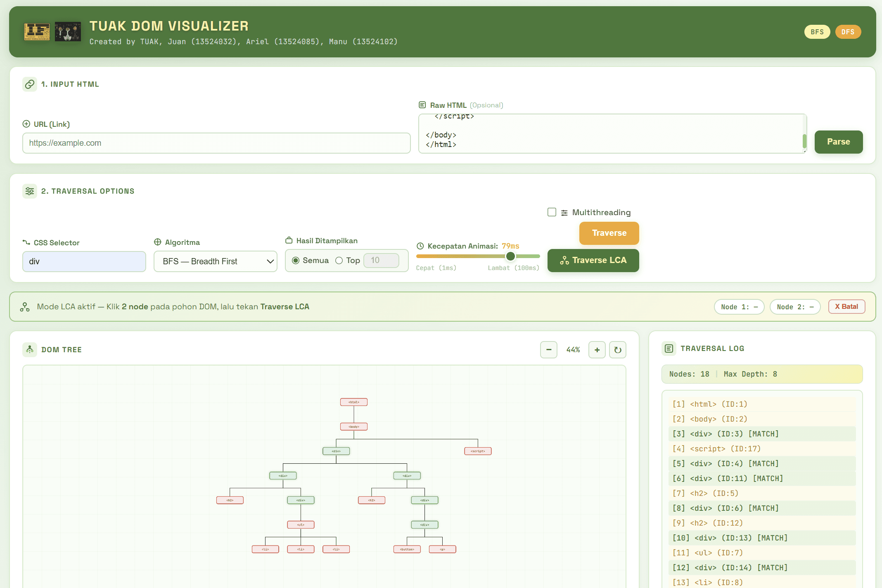Click the Node 1 selection pill
The width and height of the screenshot is (882, 588).
click(739, 307)
